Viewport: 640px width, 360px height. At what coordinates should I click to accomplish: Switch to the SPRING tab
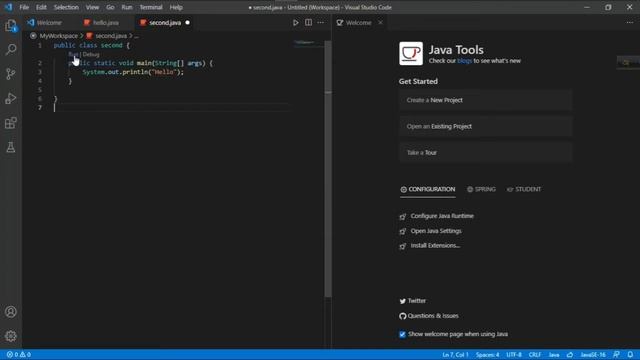click(x=481, y=189)
